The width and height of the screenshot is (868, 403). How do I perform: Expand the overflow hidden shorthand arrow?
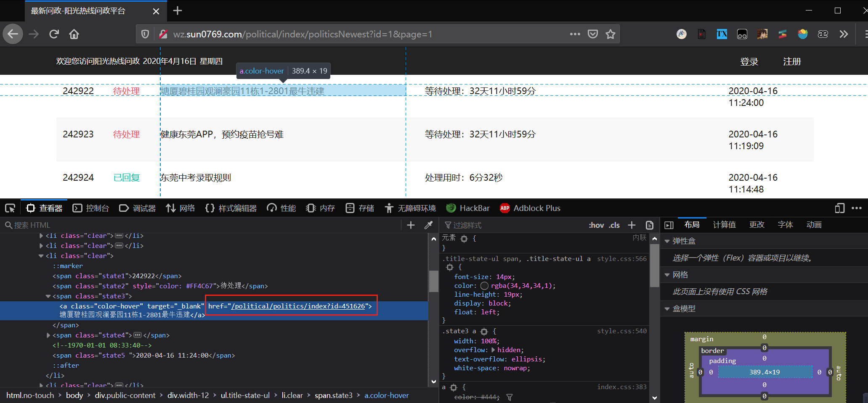[x=493, y=350]
